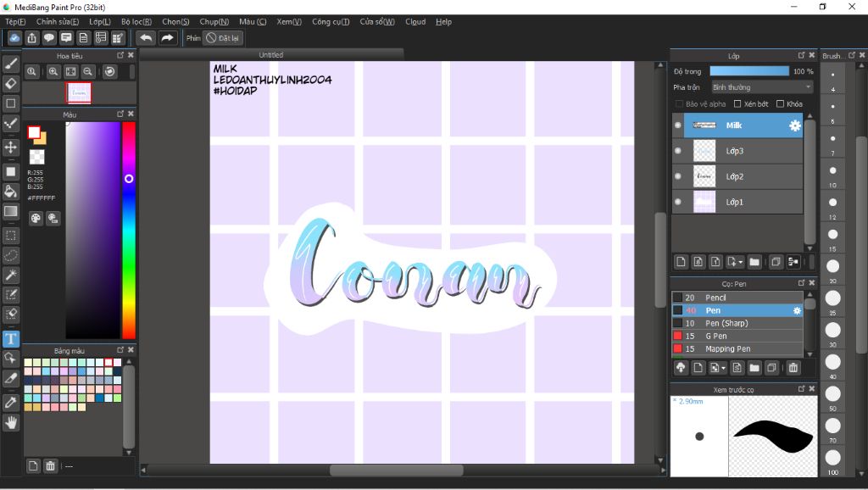Image resolution: width=868 pixels, height=490 pixels.
Task: Select the Gradient tool
Action: click(x=10, y=211)
